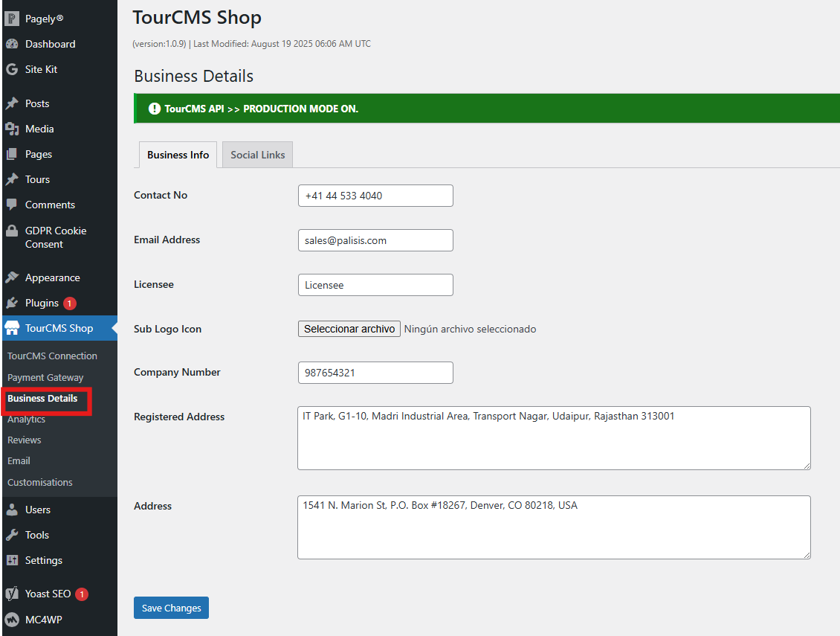Click the Registered Address text area
Image resolution: width=840 pixels, height=636 pixels.
553,437
